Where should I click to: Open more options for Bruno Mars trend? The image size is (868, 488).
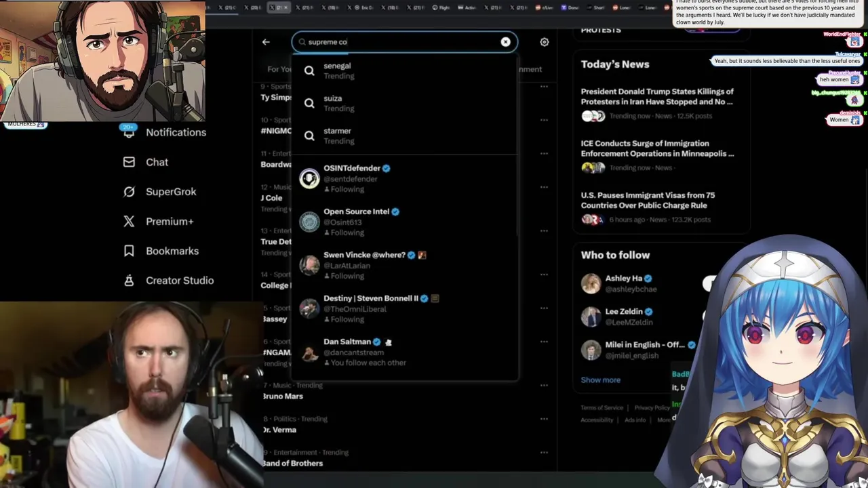pos(544,386)
